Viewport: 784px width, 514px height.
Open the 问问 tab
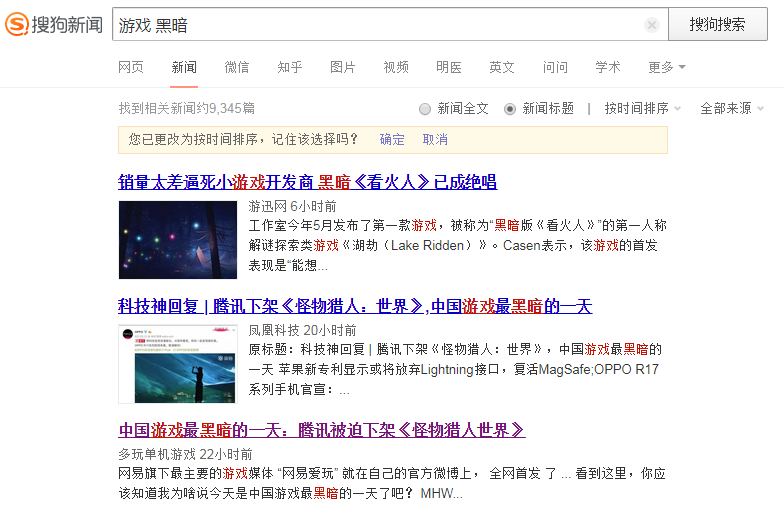pyautogui.click(x=555, y=67)
